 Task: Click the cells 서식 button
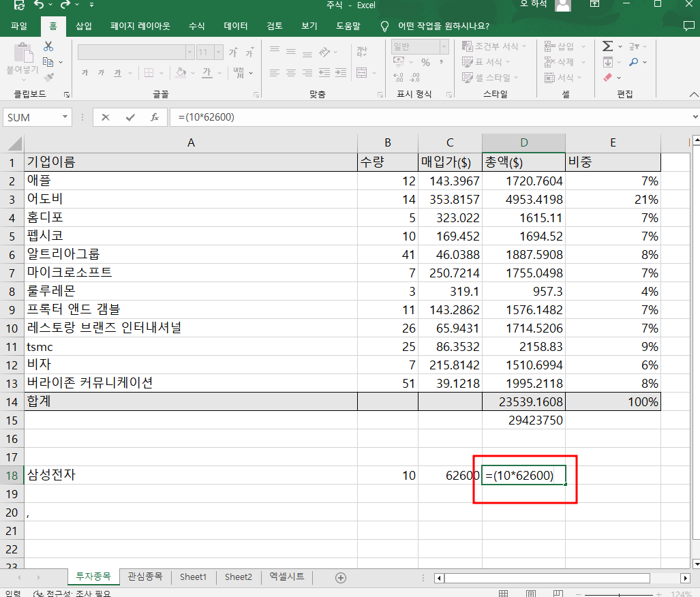tap(563, 78)
